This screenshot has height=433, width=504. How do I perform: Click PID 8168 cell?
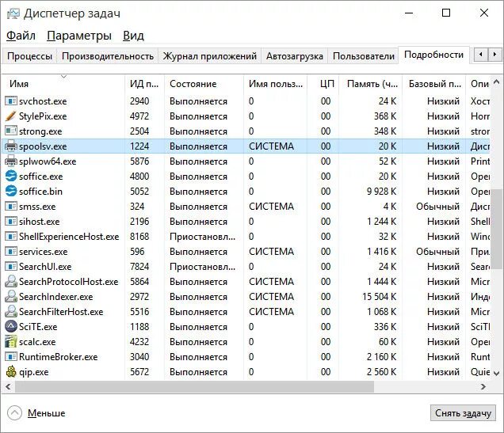[139, 237]
